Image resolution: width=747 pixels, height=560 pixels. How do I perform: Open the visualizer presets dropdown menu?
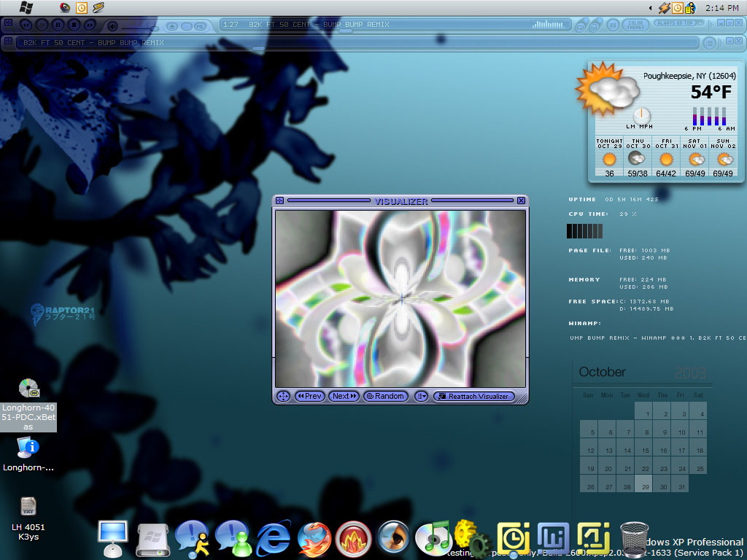coord(421,396)
